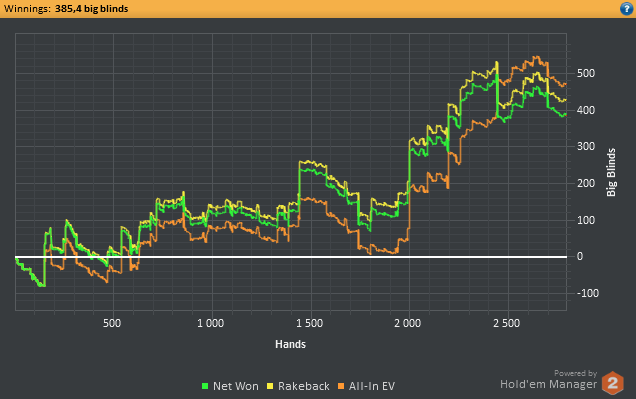Viewport: 636px width, 399px height.
Task: Toggle the Net Won green legend swatch
Action: click(205, 386)
